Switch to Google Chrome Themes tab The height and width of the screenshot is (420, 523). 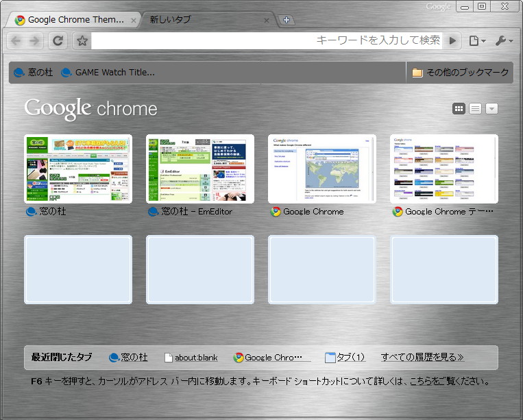[73, 20]
